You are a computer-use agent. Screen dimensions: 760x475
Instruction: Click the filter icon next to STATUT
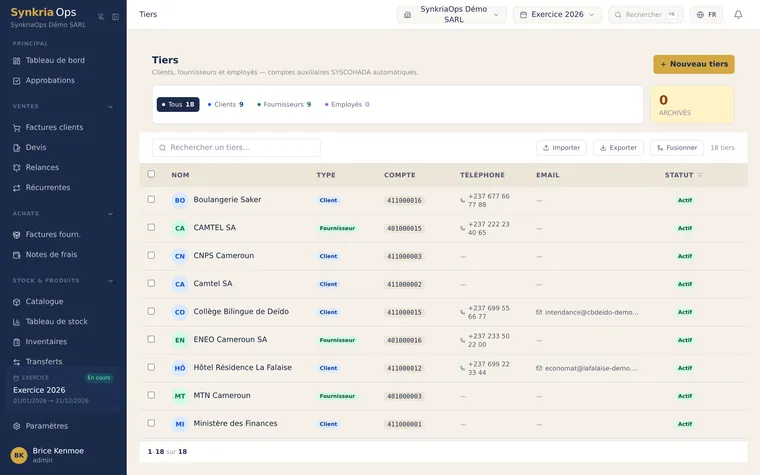[700, 175]
